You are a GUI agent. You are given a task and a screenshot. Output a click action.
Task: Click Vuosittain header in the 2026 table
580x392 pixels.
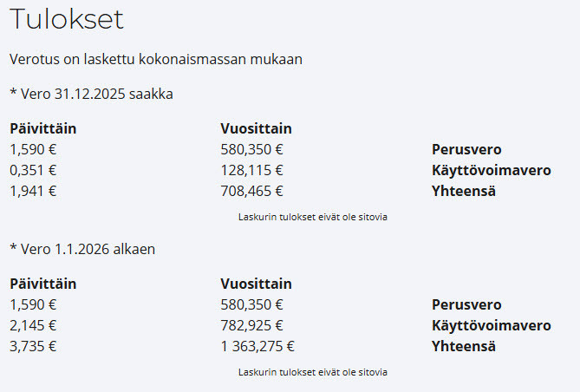click(256, 284)
